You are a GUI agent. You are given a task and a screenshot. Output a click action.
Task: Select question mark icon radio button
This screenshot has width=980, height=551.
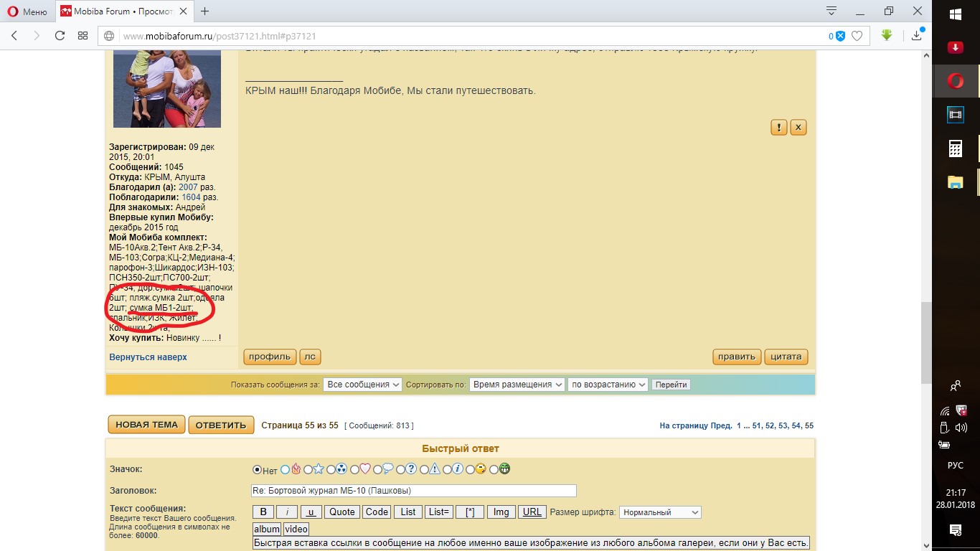pyautogui.click(x=401, y=470)
